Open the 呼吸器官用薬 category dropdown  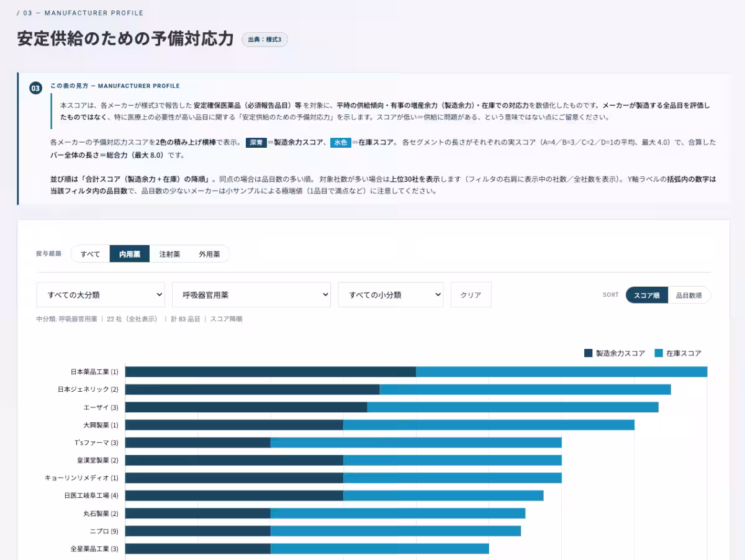[x=251, y=295]
